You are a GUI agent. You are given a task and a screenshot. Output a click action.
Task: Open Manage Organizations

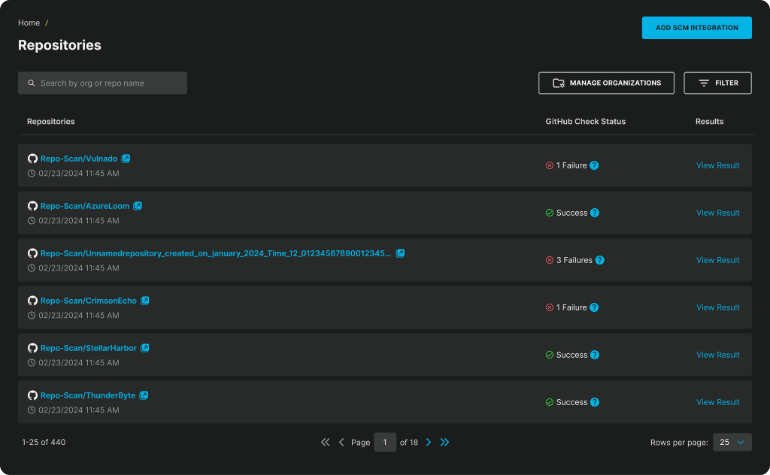[x=606, y=83]
